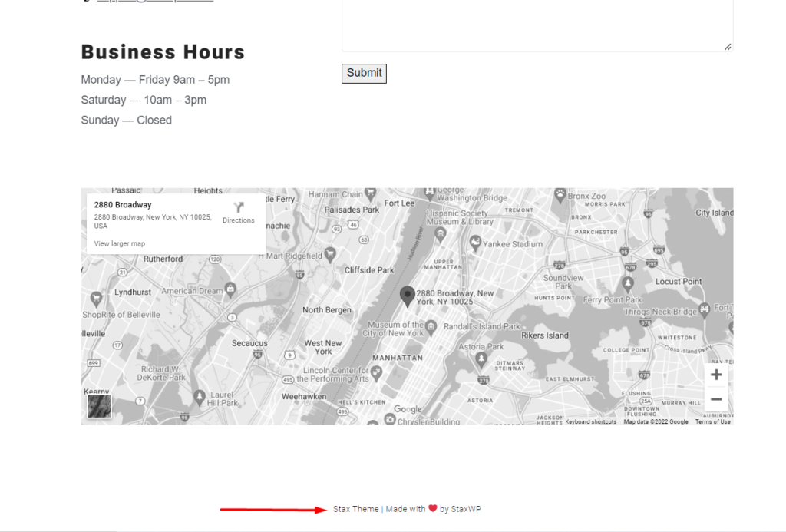Open the map Terms of Use
Screen dimensions: 786x532
tap(712, 421)
